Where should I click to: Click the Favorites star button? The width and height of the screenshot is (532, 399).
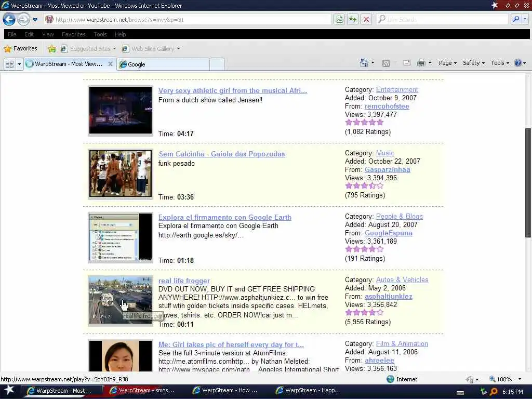pyautogui.click(x=20, y=48)
